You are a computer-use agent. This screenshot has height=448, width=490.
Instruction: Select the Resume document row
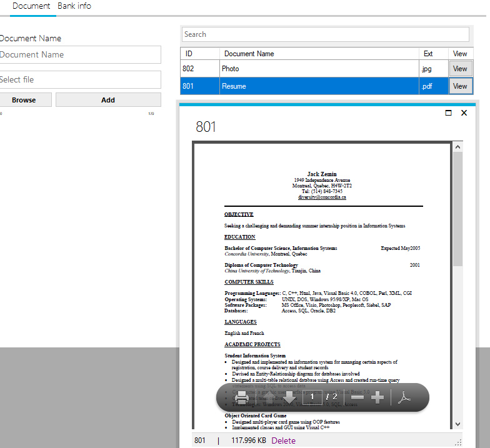coord(326,86)
